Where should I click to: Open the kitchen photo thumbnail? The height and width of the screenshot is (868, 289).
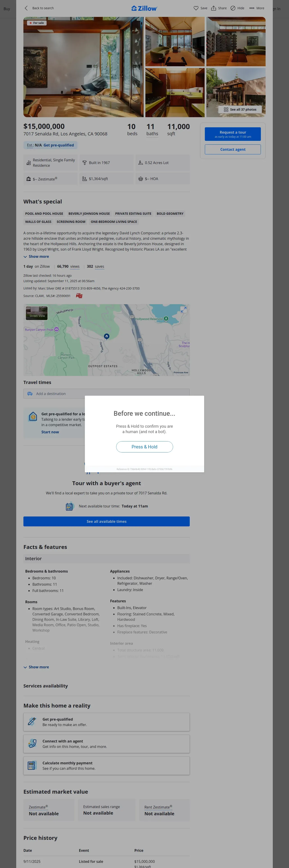(175, 93)
